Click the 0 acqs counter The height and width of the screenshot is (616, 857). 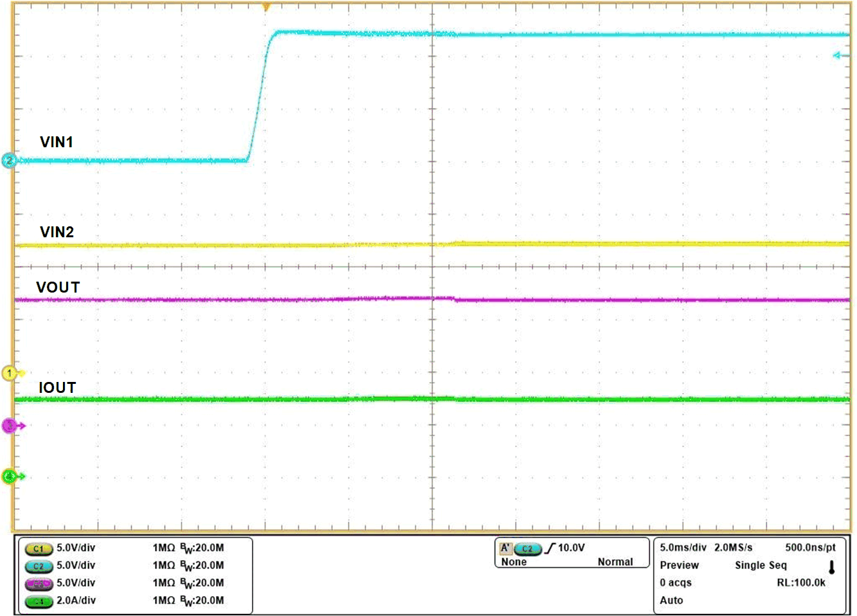(675, 583)
